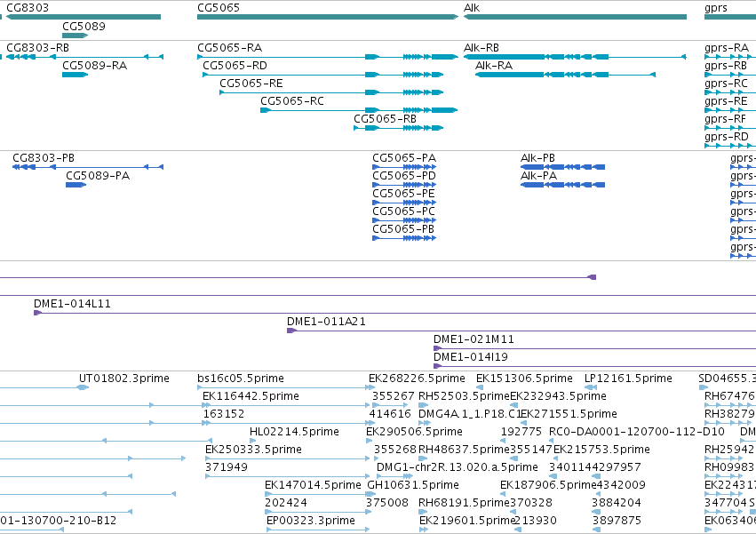Open BAC clone DME1-014I19

[x=471, y=357]
